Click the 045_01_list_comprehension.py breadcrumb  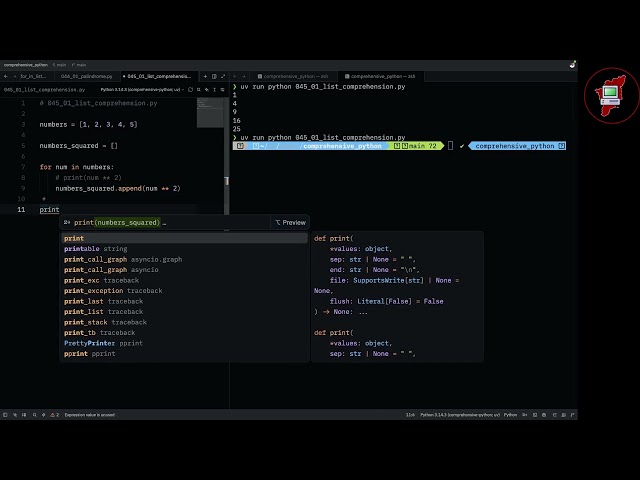point(44,89)
